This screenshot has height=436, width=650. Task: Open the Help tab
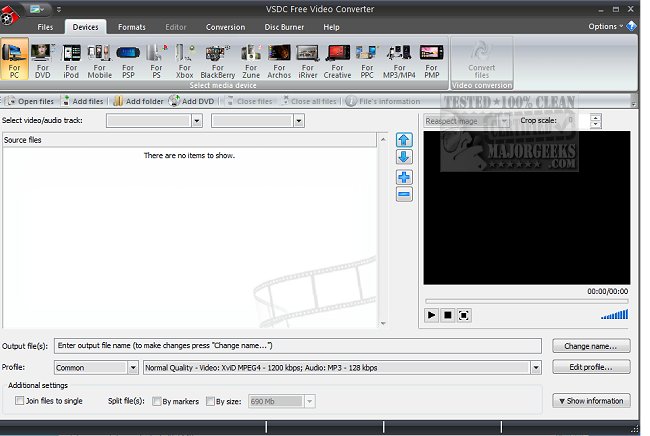[x=332, y=27]
